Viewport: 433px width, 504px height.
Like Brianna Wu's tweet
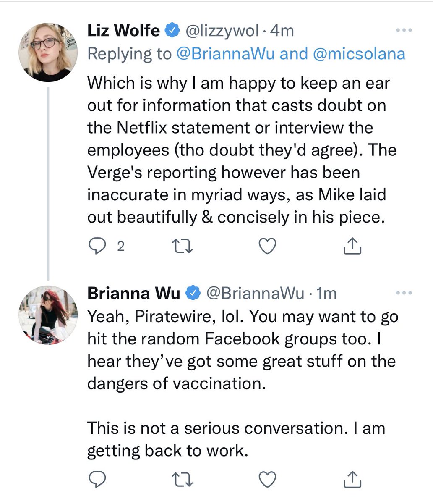point(267,479)
